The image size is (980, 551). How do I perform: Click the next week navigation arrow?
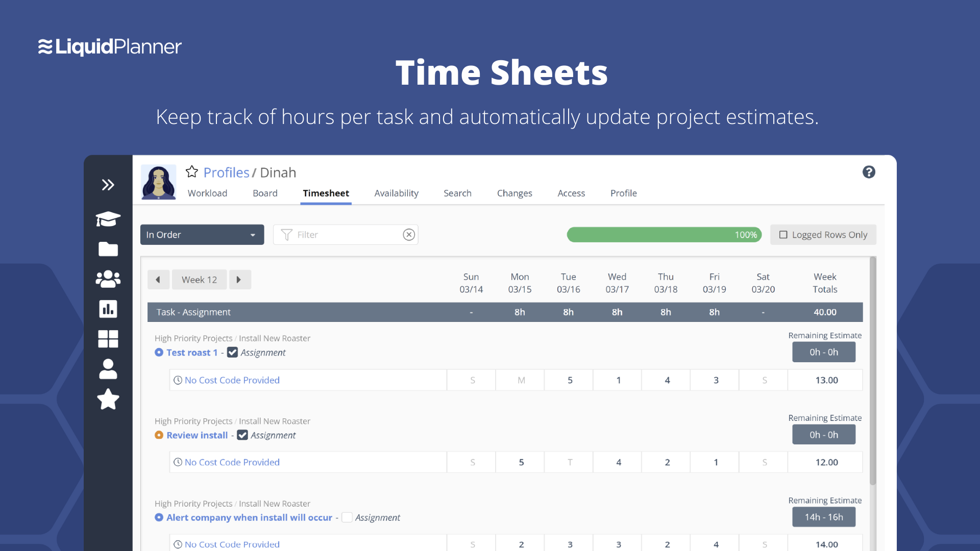tap(239, 279)
